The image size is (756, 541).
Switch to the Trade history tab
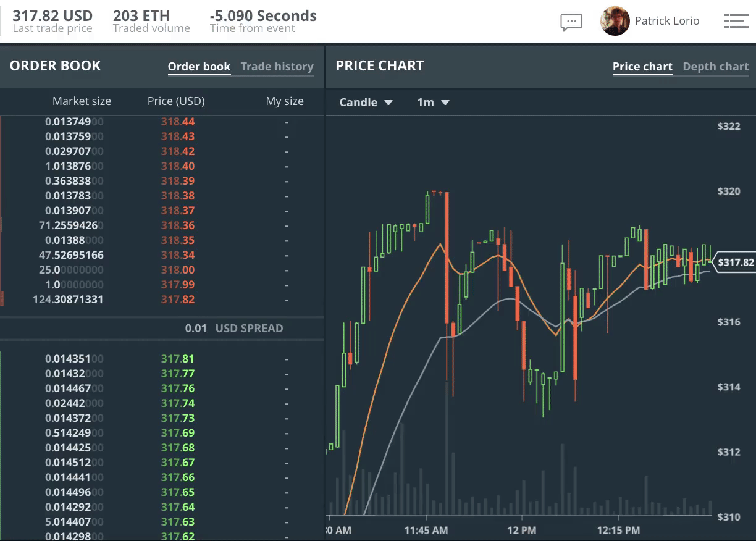pyautogui.click(x=276, y=67)
